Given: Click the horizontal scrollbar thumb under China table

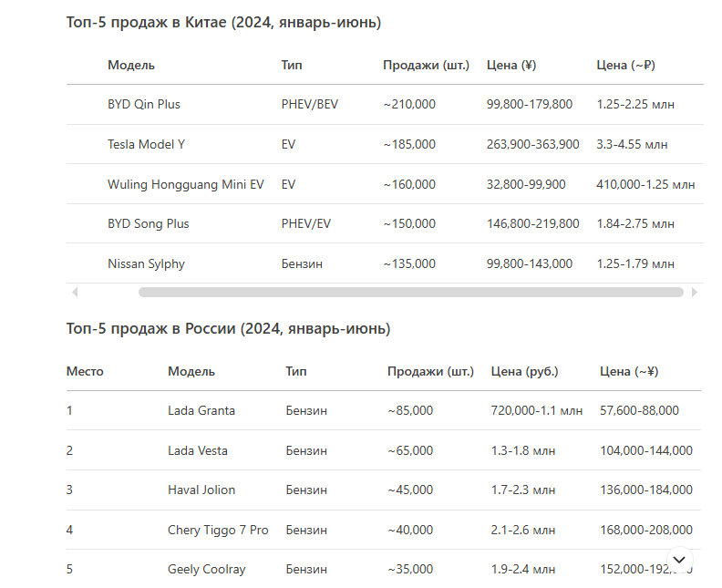Looking at the screenshot, I should (x=410, y=293).
